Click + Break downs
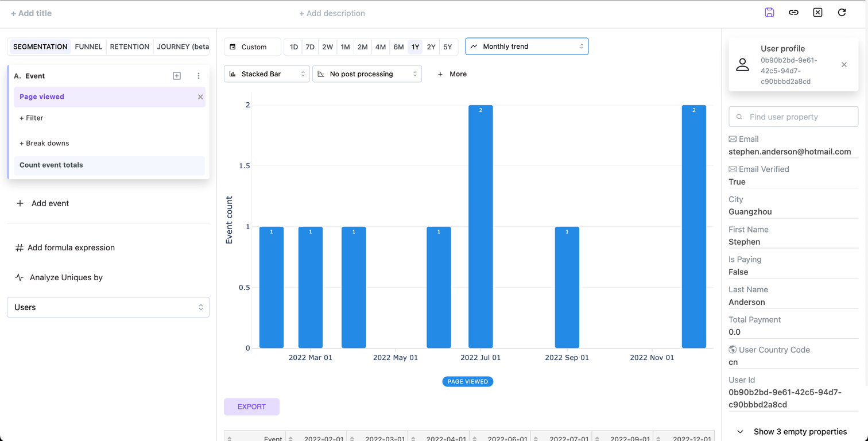 click(x=44, y=143)
